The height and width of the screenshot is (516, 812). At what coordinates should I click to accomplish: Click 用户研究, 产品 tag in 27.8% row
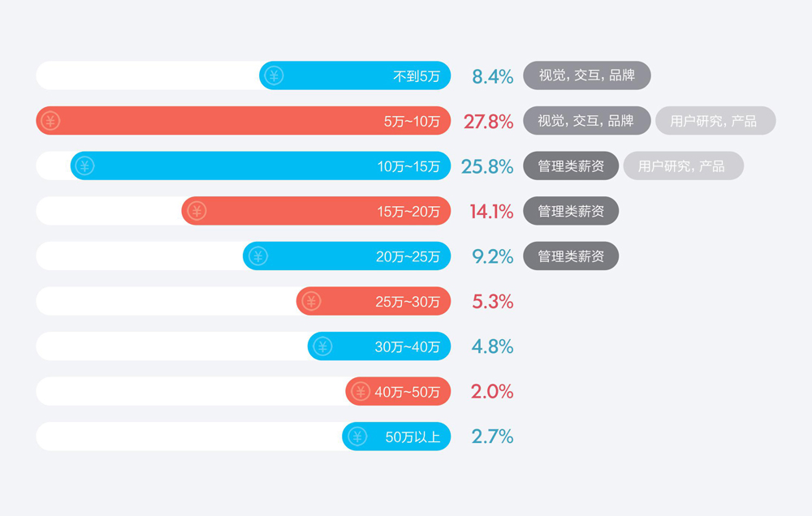(x=715, y=121)
